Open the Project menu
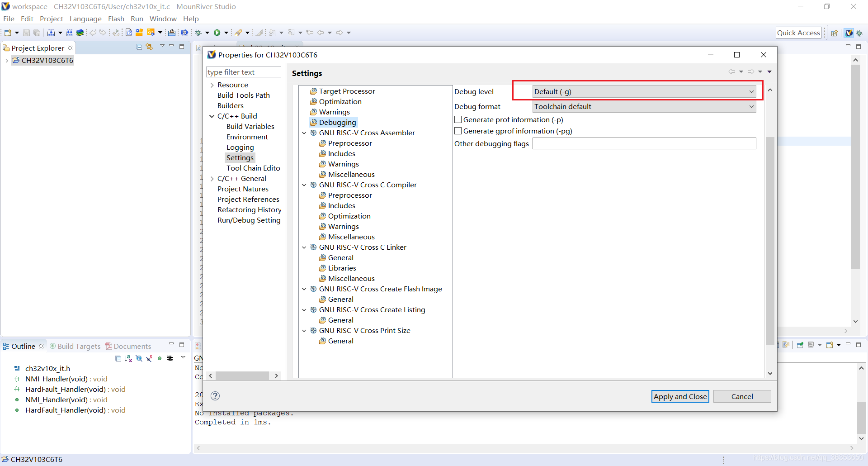868x466 pixels. (x=52, y=19)
